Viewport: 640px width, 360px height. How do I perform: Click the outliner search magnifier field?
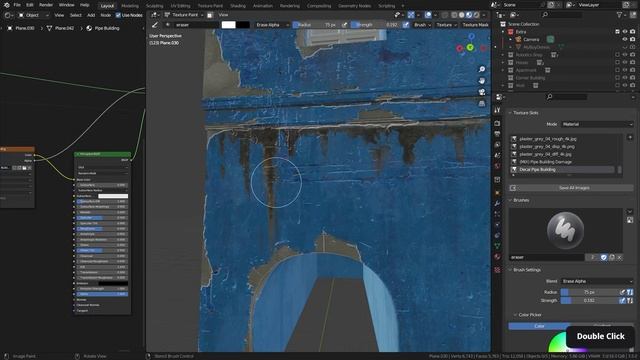tap(562, 15)
